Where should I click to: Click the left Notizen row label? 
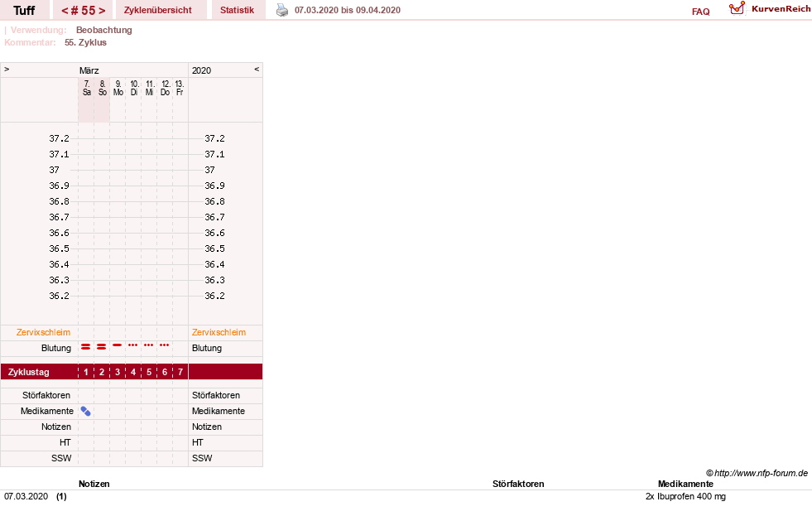(x=56, y=427)
